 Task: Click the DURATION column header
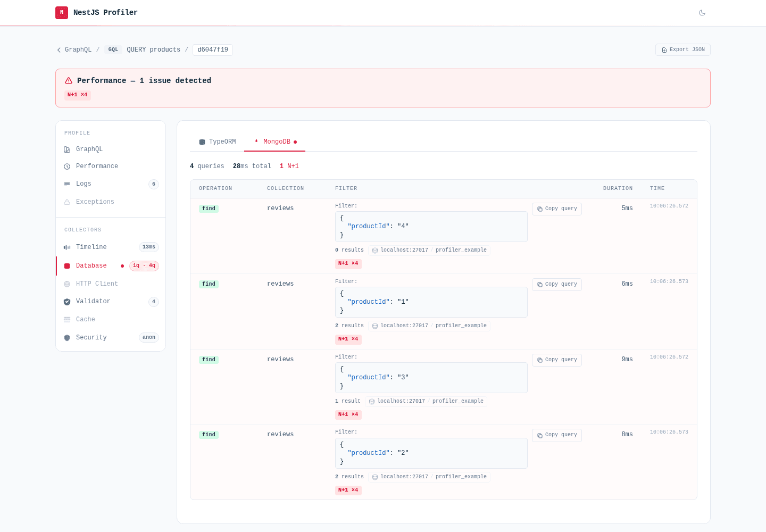click(x=618, y=188)
